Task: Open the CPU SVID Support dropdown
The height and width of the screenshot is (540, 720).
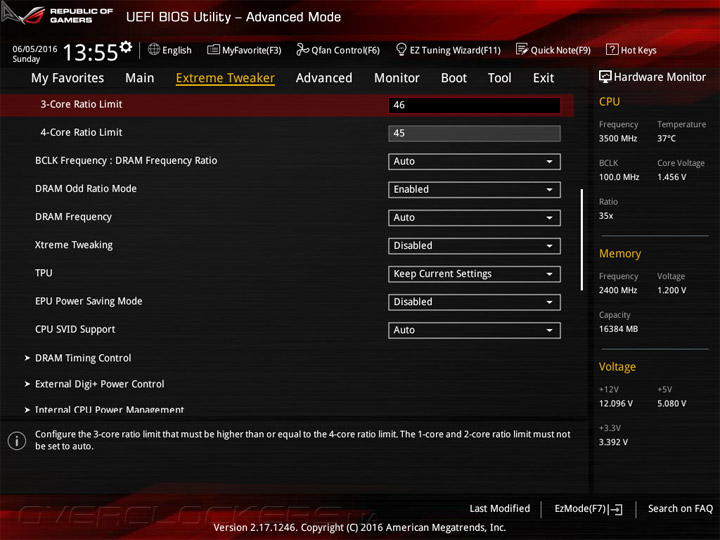Action: 474,330
